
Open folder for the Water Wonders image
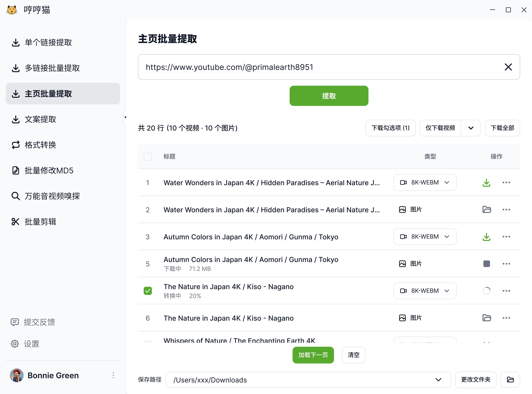[487, 209]
